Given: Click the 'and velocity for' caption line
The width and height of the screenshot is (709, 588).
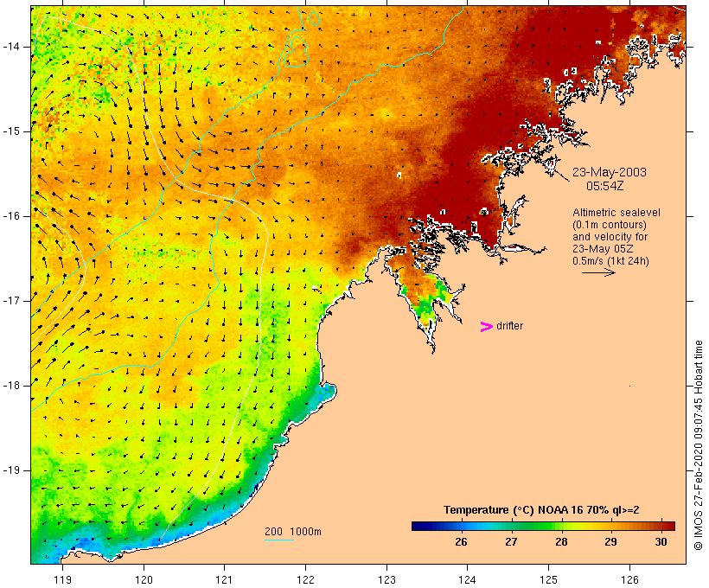Looking at the screenshot, I should 610,237.
